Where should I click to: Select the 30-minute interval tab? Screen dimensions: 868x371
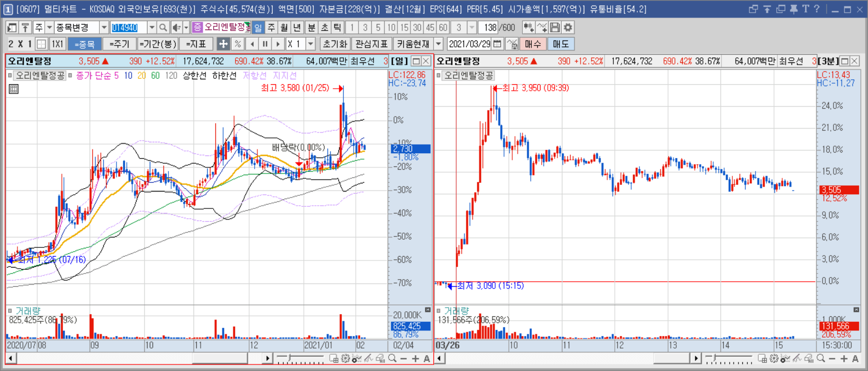pyautogui.click(x=417, y=27)
